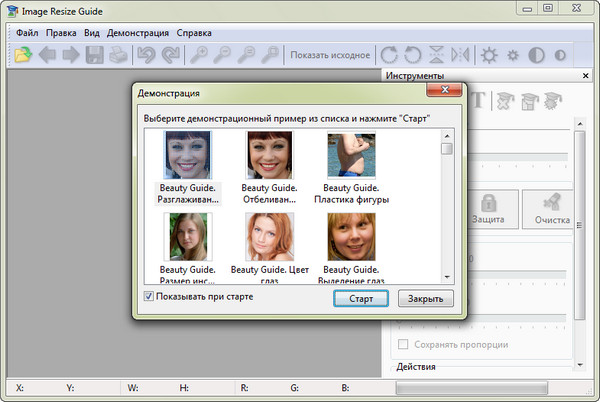Open the Файл menu
Viewport: 600px width, 402px height.
coord(27,32)
